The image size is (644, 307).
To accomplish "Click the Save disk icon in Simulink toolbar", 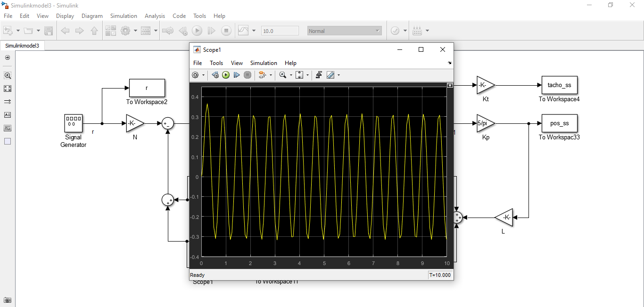I will [x=49, y=31].
